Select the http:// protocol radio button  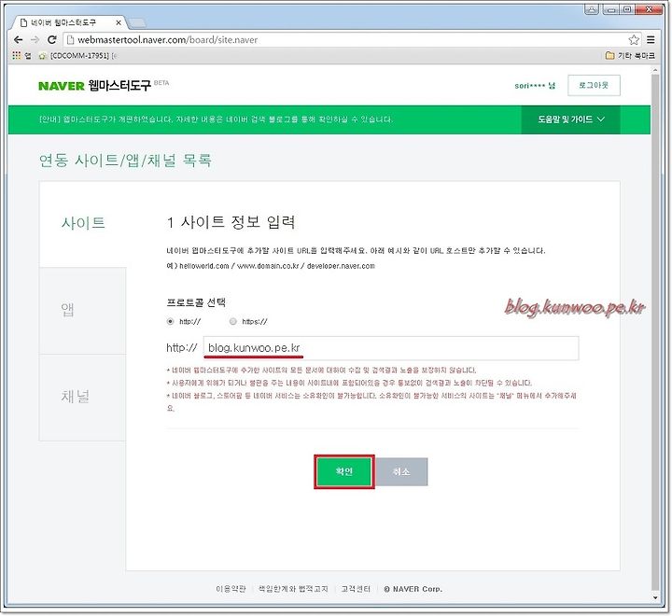point(171,321)
